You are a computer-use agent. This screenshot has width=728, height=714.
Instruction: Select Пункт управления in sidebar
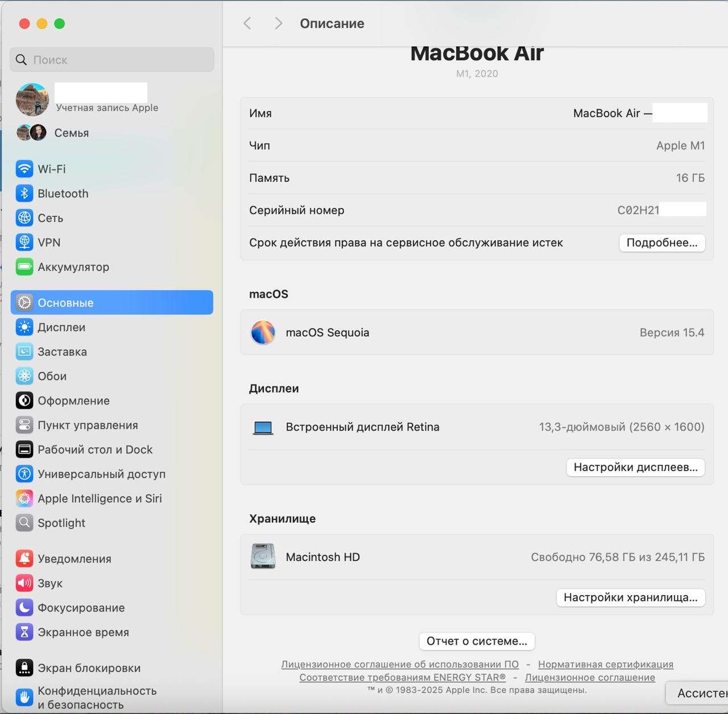point(88,425)
